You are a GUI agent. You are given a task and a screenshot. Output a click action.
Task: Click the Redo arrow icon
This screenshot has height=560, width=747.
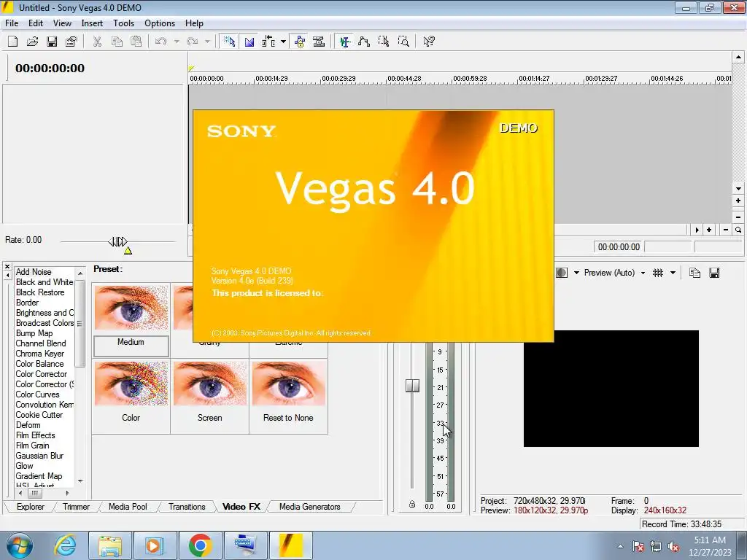coord(193,42)
